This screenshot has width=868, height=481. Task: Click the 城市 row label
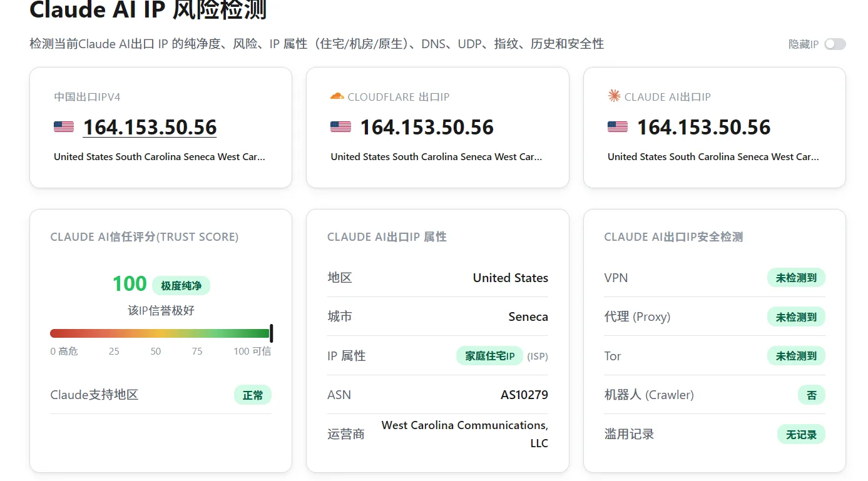(x=340, y=316)
